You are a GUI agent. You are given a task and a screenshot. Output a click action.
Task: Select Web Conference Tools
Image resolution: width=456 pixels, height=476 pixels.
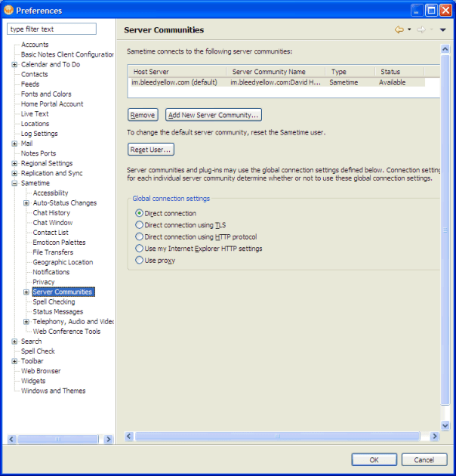pos(66,332)
